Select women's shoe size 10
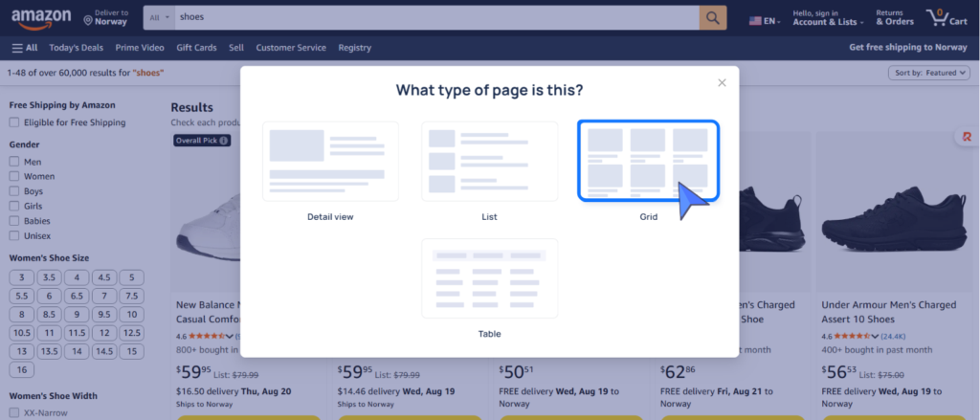 point(132,315)
